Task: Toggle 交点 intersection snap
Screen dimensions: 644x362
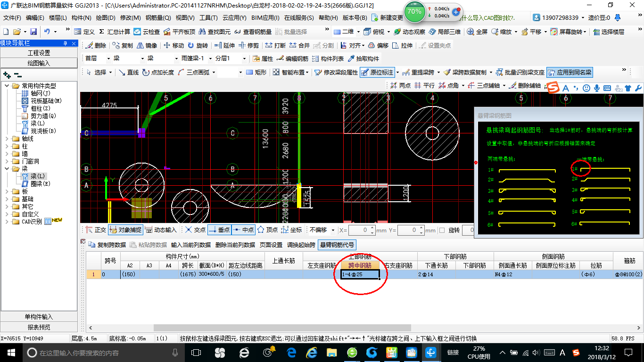Action: (195, 230)
